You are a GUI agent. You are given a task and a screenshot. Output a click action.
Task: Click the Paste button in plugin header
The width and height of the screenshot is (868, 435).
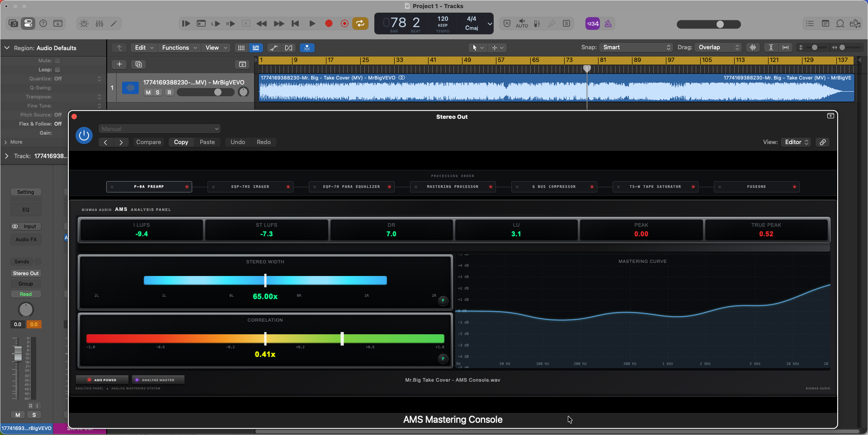click(207, 142)
